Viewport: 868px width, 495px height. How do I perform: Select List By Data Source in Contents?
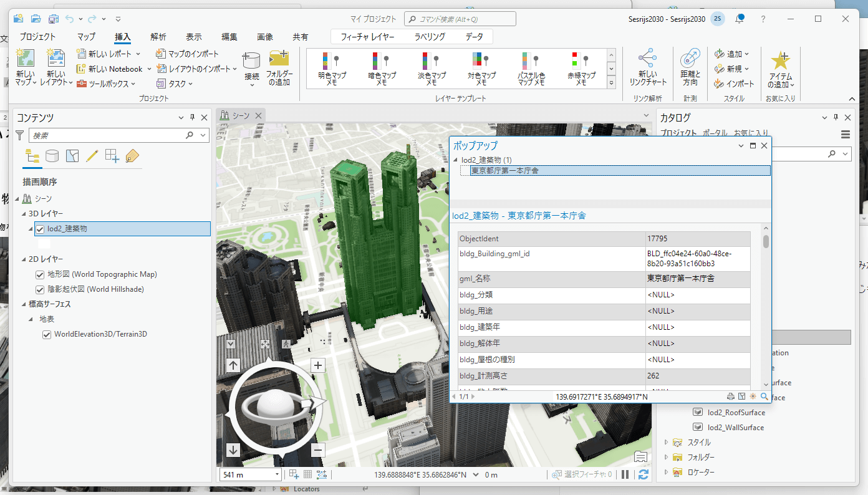(x=52, y=156)
